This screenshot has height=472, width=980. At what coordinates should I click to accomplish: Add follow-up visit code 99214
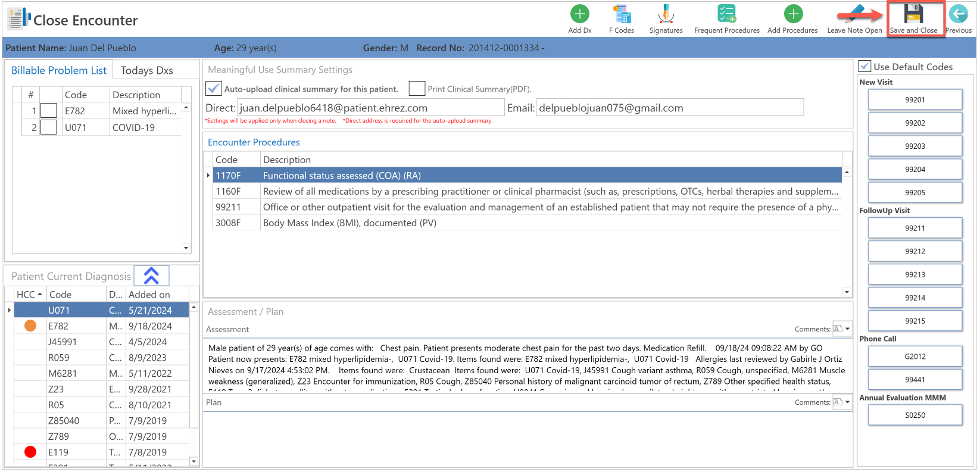(x=915, y=298)
